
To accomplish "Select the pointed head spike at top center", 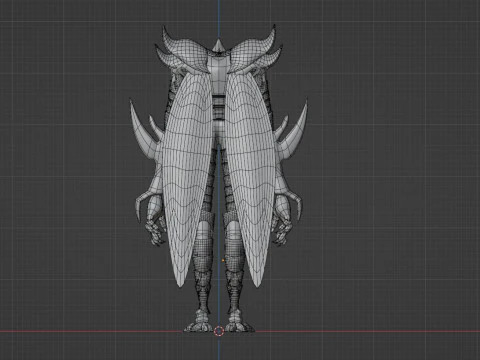I will pyautogui.click(x=218, y=45).
